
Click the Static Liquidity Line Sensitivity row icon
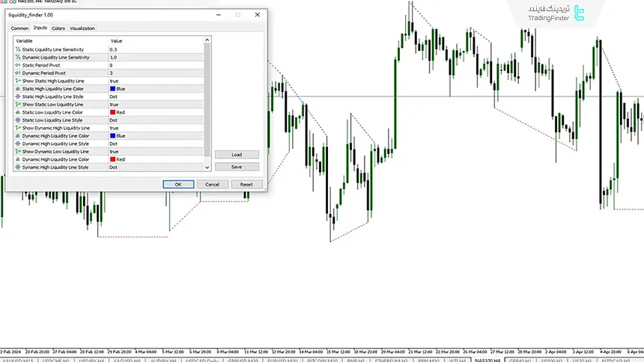tap(17, 49)
